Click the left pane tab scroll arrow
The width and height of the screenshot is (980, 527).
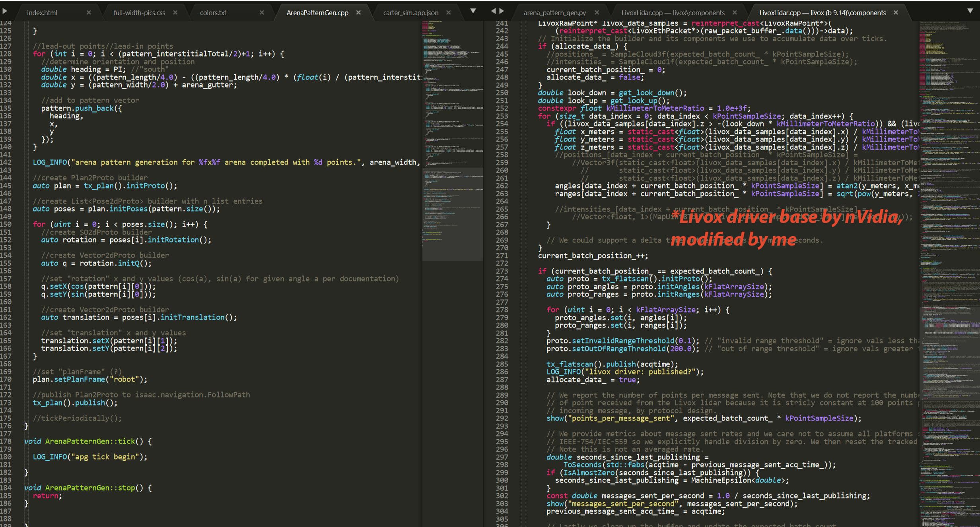click(x=5, y=11)
